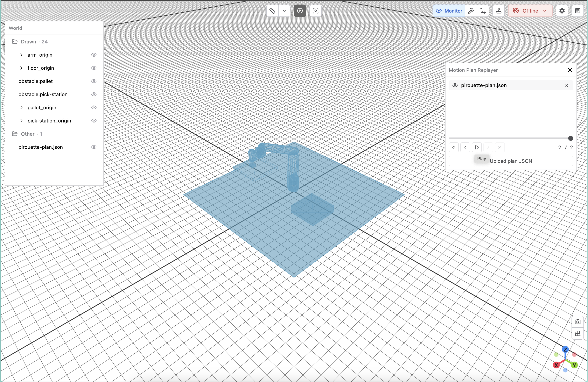The width and height of the screenshot is (588, 382).
Task: Click the Z axis on the orientation gizmo
Action: click(565, 349)
